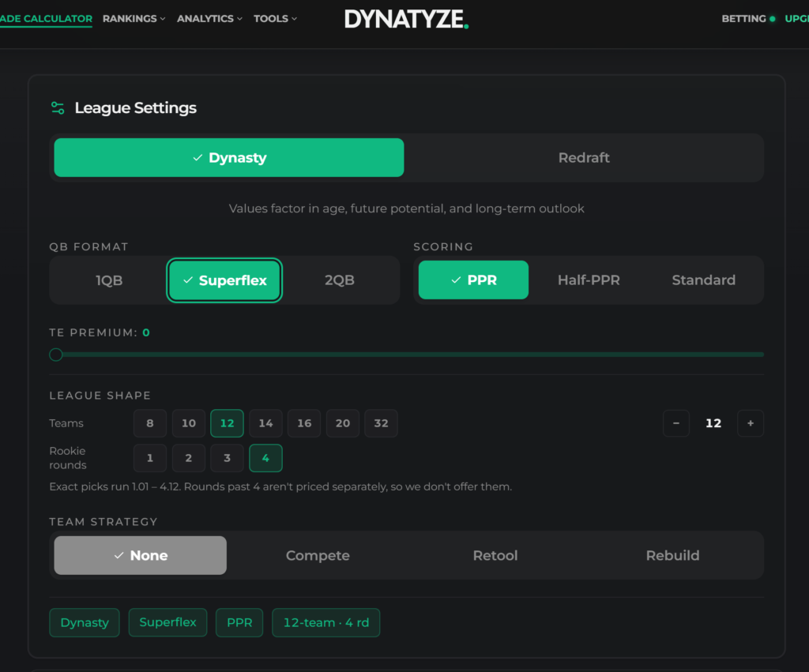Expand the Tools dropdown menu

pos(275,19)
